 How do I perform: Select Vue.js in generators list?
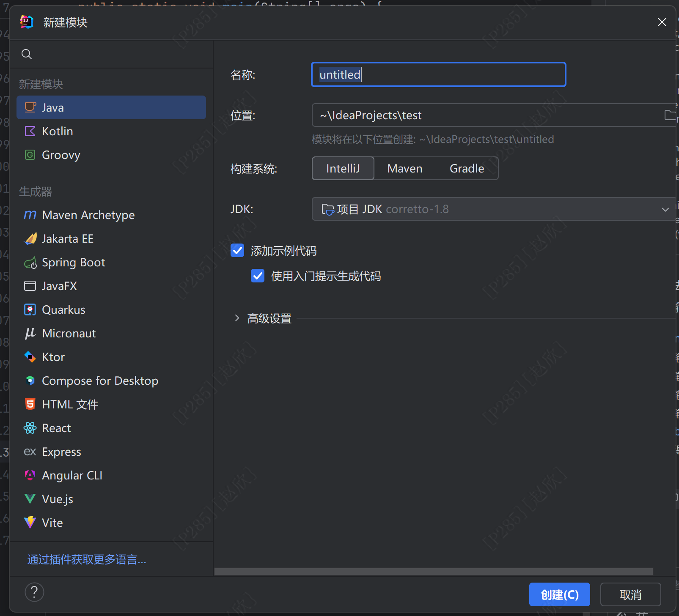coord(111,499)
